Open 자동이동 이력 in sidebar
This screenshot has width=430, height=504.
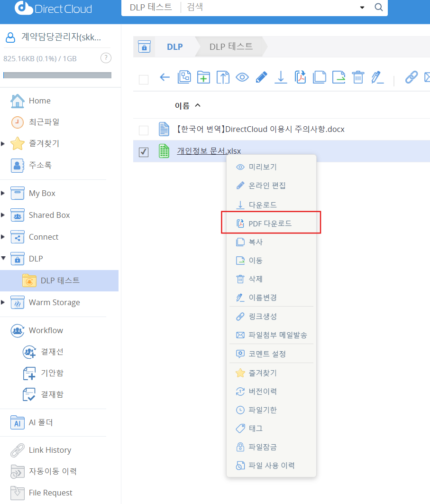point(53,471)
